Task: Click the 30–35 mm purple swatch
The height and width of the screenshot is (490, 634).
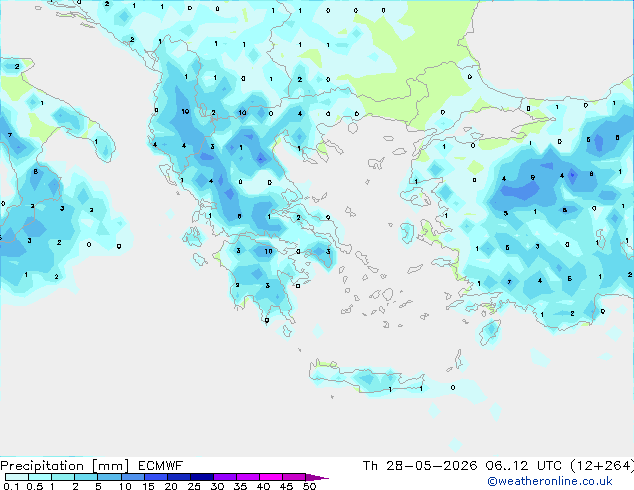Action: pyautogui.click(x=225, y=477)
